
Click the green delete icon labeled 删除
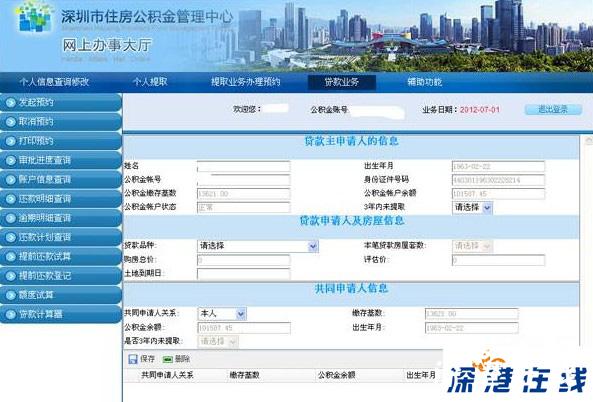(168, 359)
